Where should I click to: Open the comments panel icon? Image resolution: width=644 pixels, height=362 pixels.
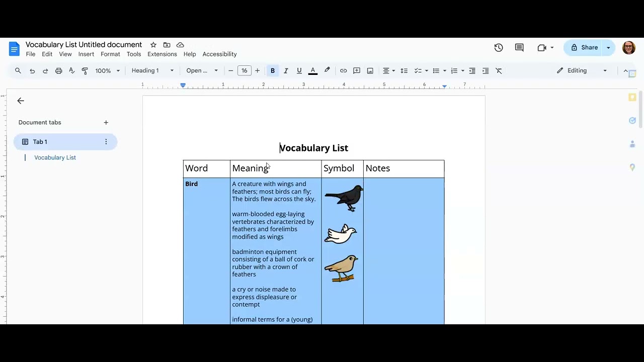coord(519,48)
